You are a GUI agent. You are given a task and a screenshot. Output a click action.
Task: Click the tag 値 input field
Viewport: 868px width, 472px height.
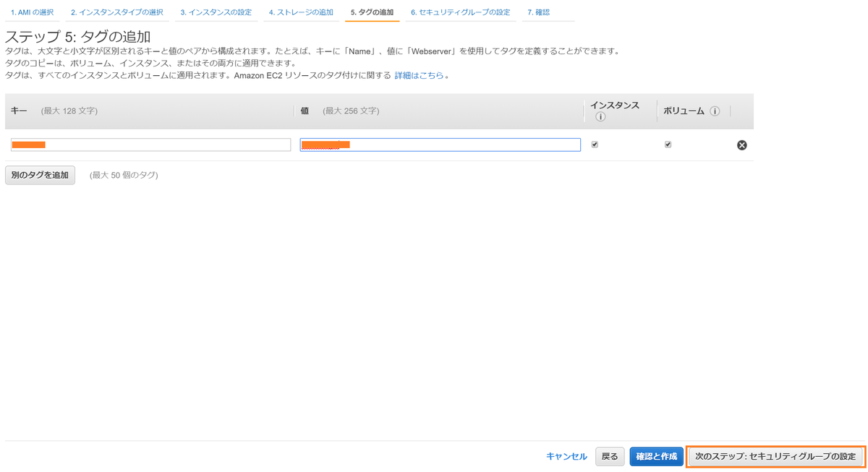440,145
